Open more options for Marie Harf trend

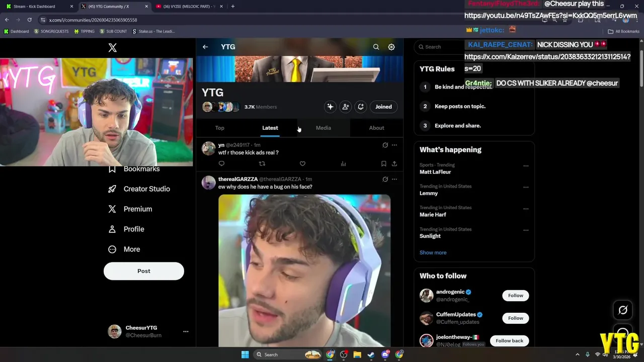point(526,209)
